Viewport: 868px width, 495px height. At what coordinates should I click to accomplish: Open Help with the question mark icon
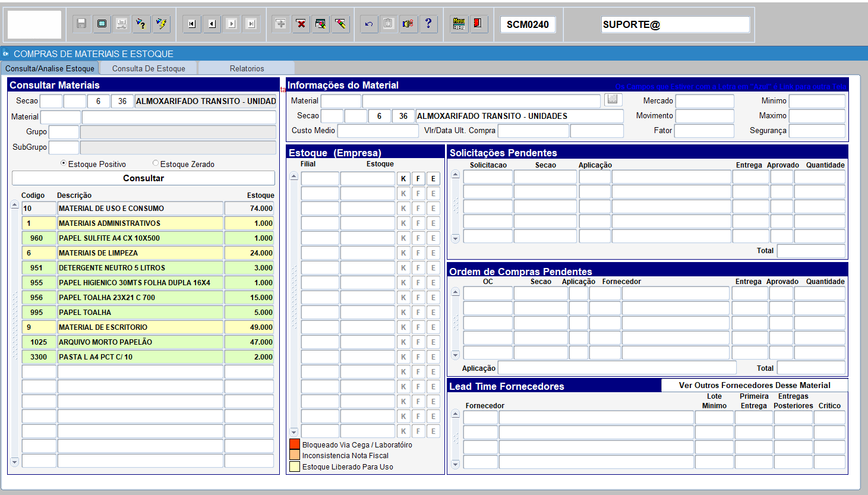(x=428, y=24)
